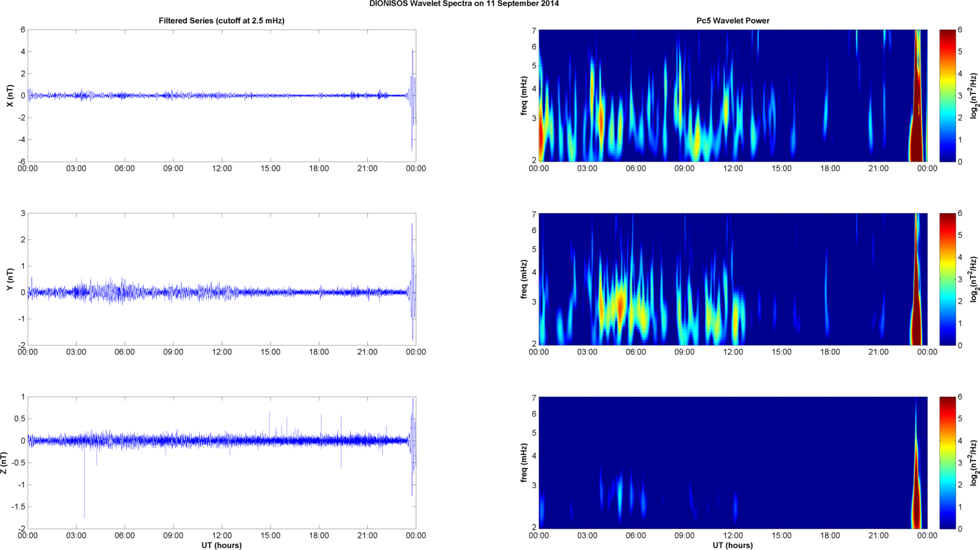Image resolution: width=980 pixels, height=550 pixels.
Task: Pick the color bar beside the Y wavelet spectrogram
Action: pos(947,280)
